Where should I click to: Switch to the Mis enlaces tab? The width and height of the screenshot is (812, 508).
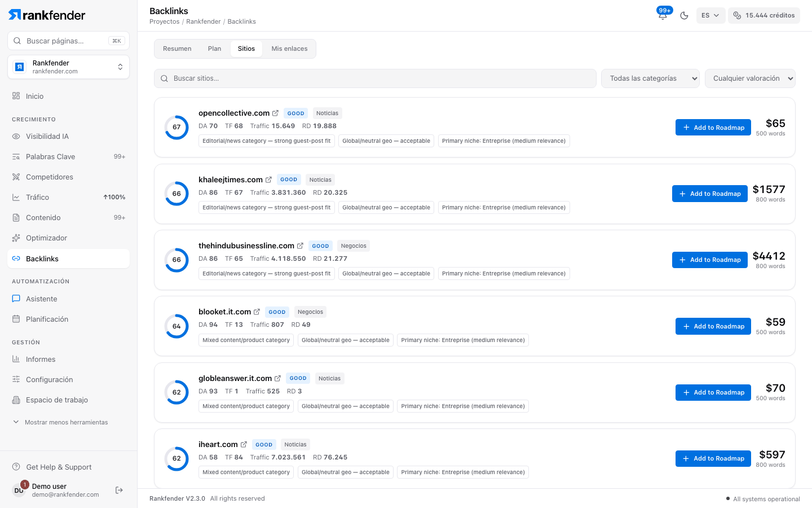click(289, 49)
